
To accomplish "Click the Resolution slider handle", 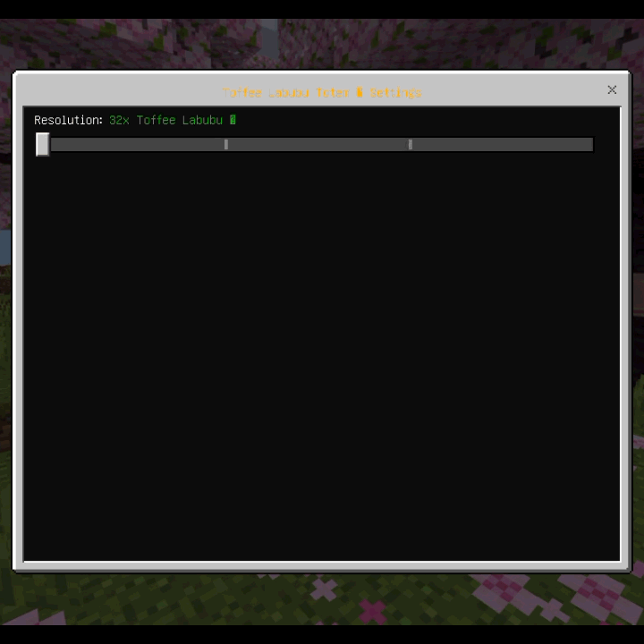I will coord(42,144).
